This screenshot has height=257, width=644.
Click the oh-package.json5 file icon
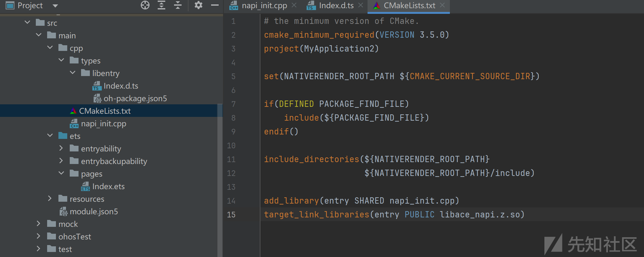coord(97,98)
